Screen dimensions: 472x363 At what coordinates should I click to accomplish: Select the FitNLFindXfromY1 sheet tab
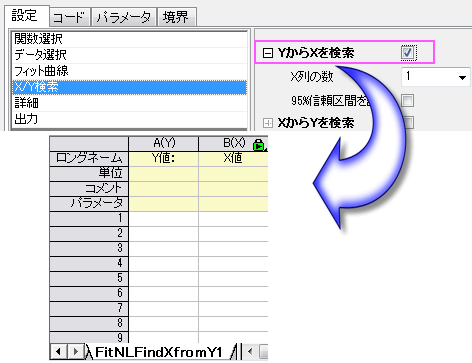159,352
